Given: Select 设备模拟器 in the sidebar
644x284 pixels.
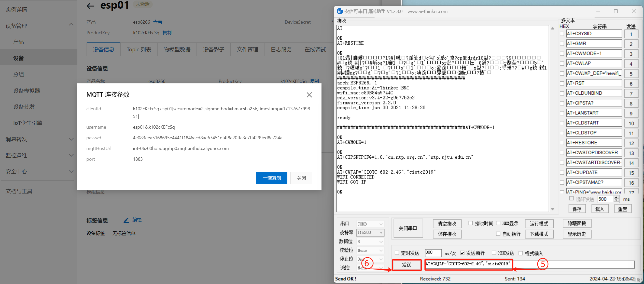Looking at the screenshot, I should click(x=27, y=91).
